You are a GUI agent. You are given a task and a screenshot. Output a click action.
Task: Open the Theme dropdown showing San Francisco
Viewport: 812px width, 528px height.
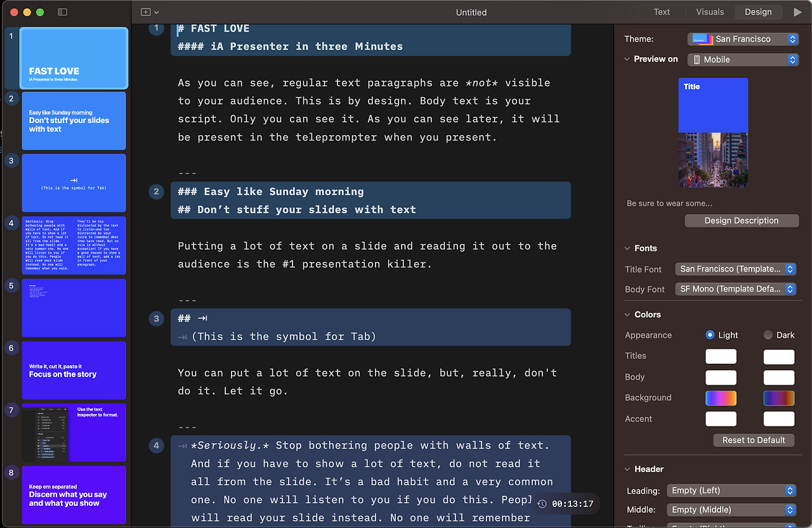pos(743,39)
